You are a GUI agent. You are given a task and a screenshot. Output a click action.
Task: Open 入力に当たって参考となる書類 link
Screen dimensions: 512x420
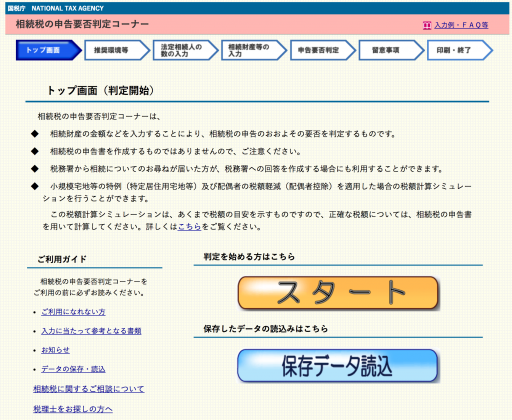click(x=91, y=331)
